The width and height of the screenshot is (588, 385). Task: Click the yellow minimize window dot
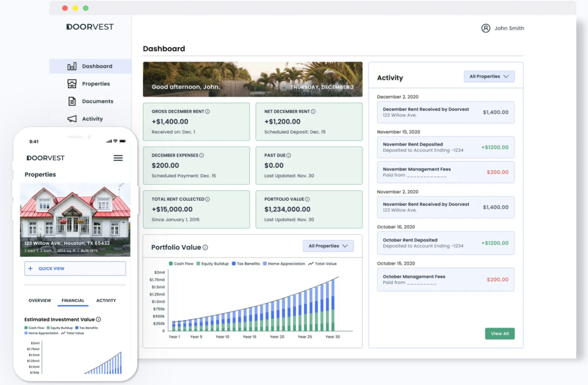(75, 8)
